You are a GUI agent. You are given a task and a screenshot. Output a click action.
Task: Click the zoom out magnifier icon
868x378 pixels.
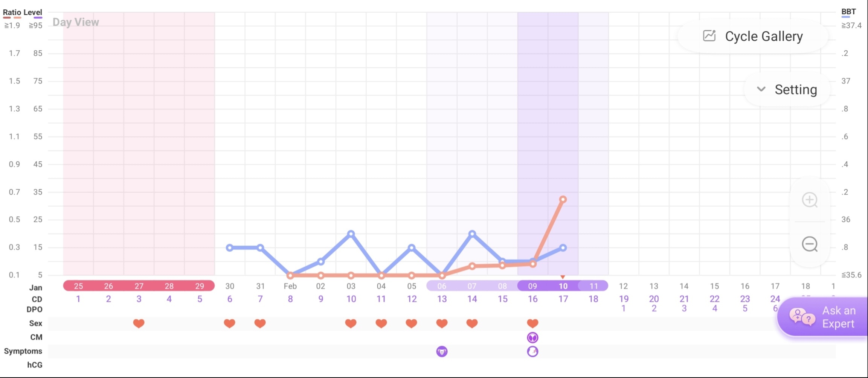[810, 244]
